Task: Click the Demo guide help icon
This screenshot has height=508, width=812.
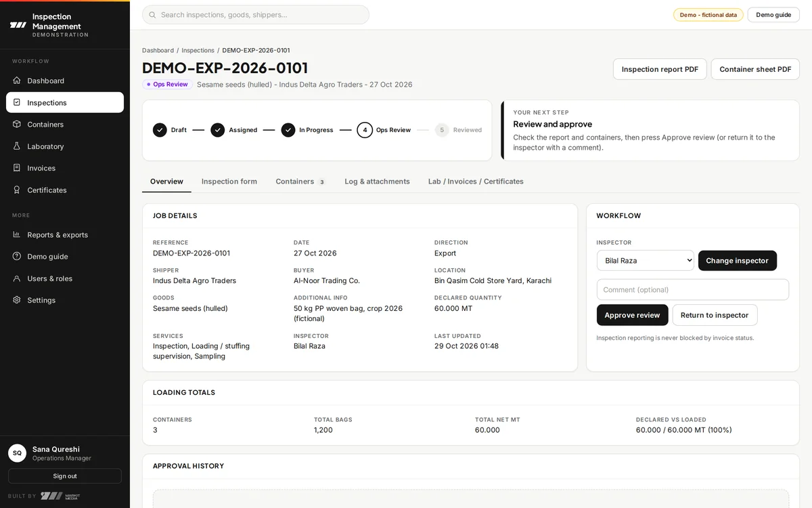Action: [x=17, y=256]
